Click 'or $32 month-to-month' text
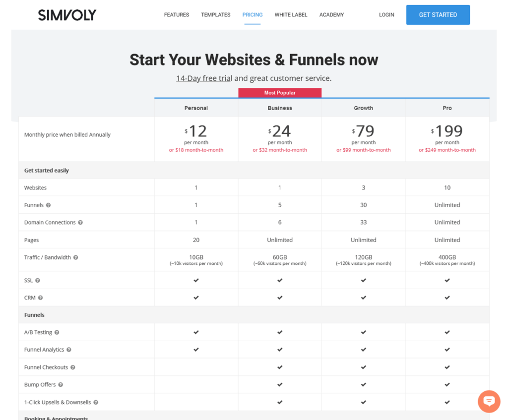508x420 pixels. 280,150
